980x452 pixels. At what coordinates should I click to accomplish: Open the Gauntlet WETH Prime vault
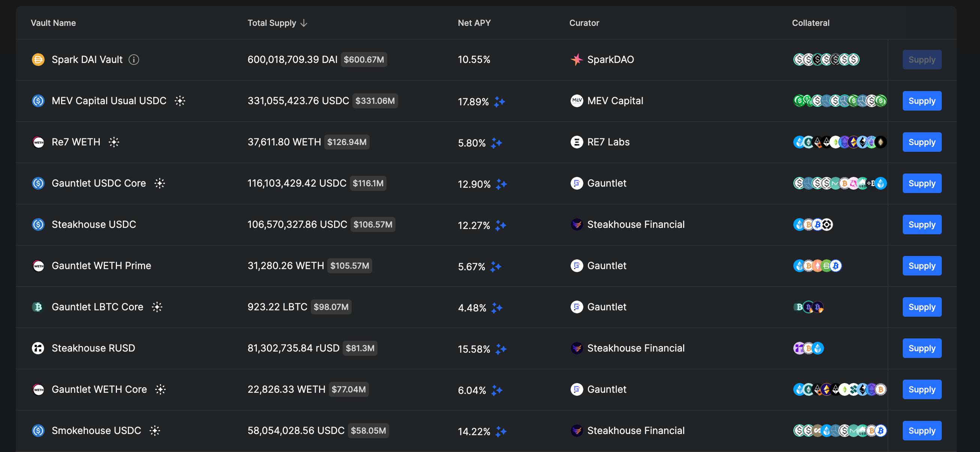(101, 266)
